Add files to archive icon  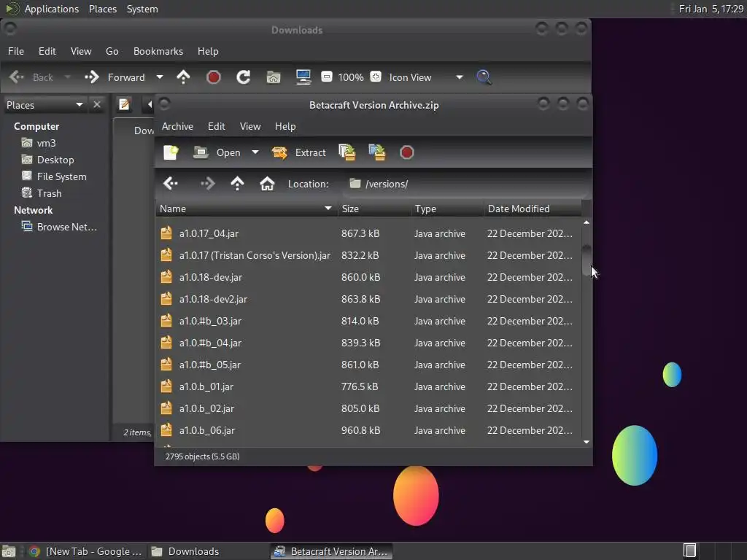click(347, 152)
